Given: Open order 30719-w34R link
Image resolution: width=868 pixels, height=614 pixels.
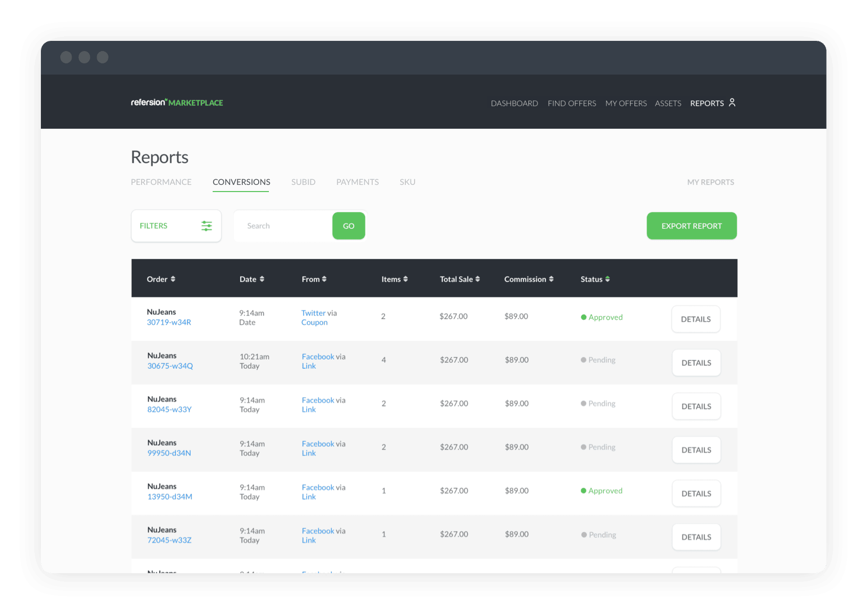Looking at the screenshot, I should [x=169, y=322].
